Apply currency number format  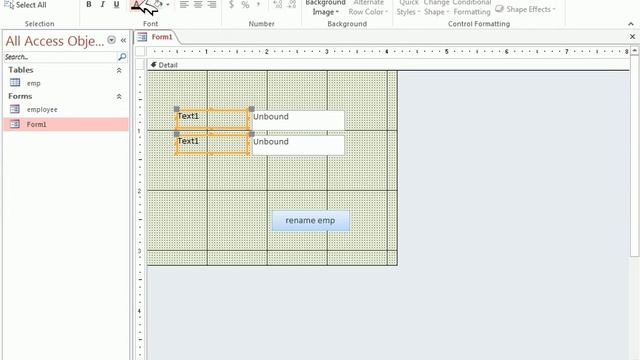click(231, 4)
